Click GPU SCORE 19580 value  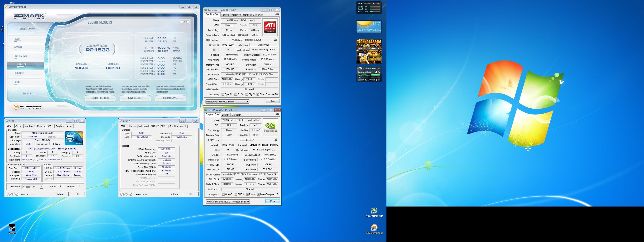pyautogui.click(x=82, y=68)
